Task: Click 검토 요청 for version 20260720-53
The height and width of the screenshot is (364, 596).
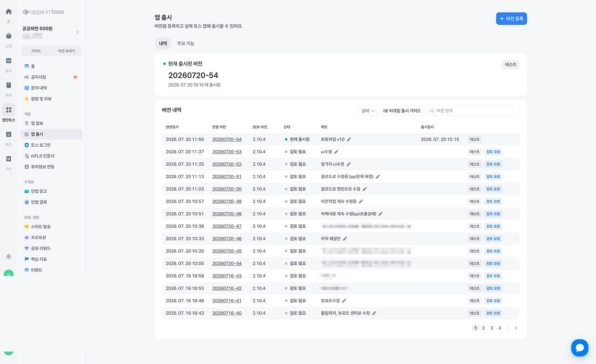Action: click(493, 152)
